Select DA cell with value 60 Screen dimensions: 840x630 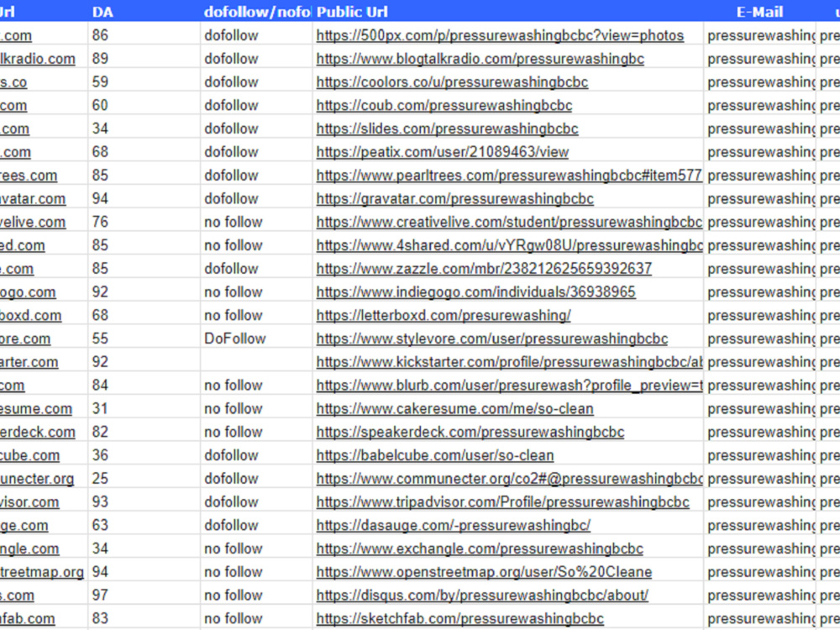(144, 106)
